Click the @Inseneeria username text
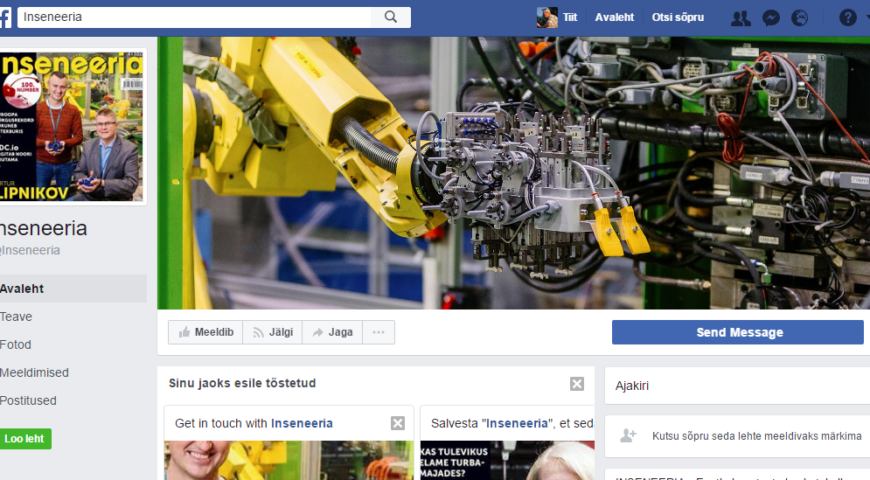This screenshot has height=480, width=870. point(30,250)
